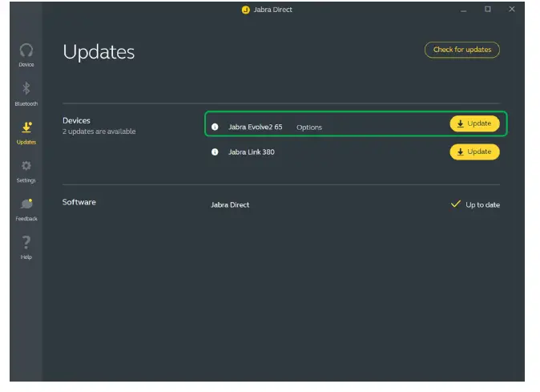Select the Jabra Link 380 device name
The width and height of the screenshot is (540, 392).
[252, 152]
